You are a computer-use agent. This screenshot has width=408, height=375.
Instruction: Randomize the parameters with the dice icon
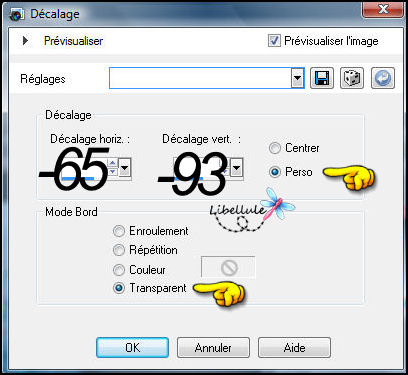[352, 78]
